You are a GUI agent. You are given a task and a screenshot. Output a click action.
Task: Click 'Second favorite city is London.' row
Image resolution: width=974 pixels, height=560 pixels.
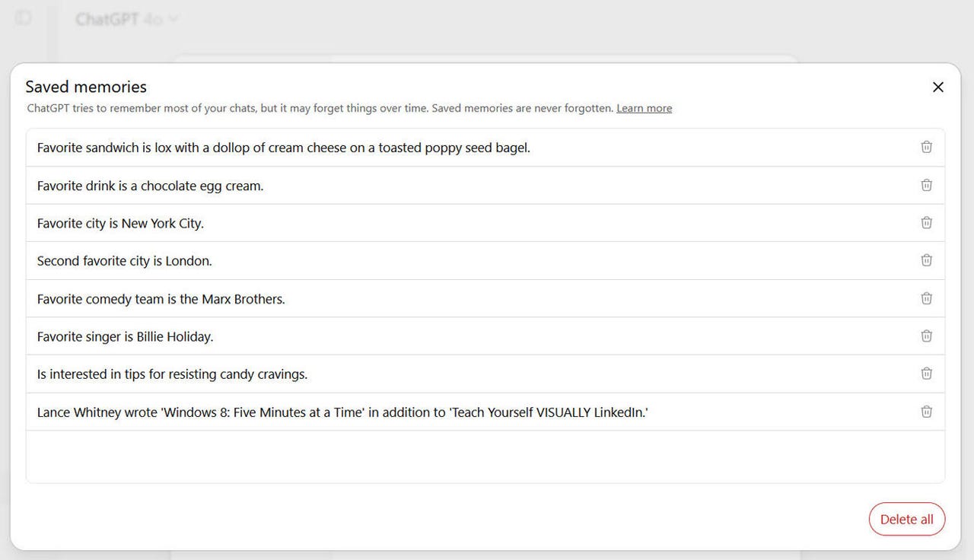(485, 261)
